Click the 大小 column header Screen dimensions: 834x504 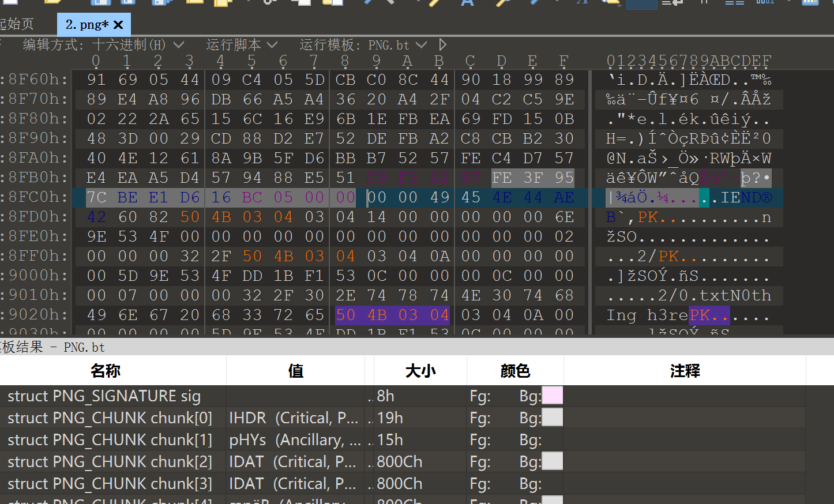420,371
